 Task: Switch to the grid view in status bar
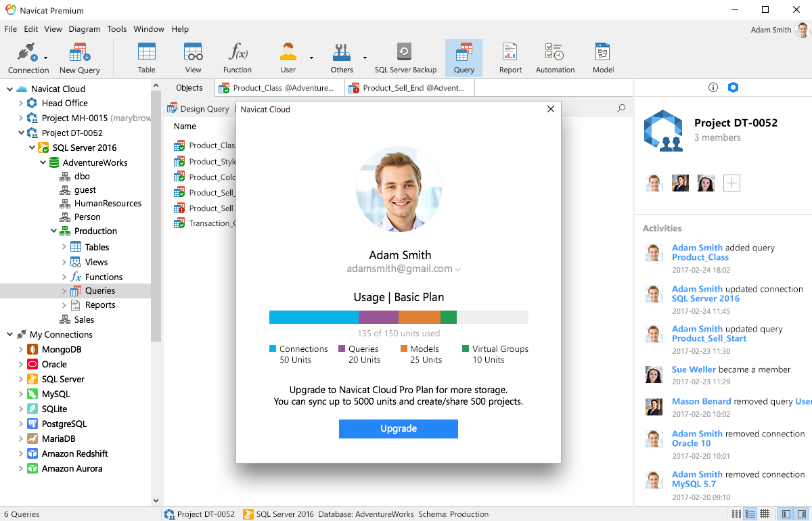(765, 514)
